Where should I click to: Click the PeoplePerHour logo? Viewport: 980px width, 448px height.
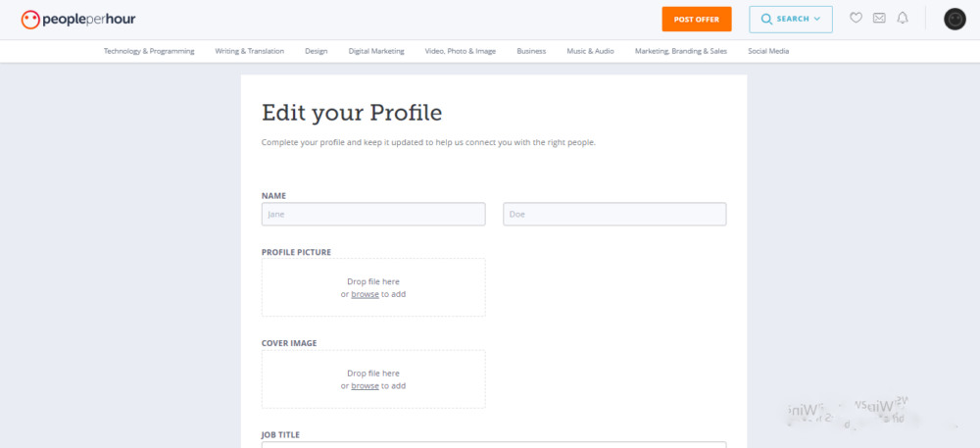click(81, 19)
